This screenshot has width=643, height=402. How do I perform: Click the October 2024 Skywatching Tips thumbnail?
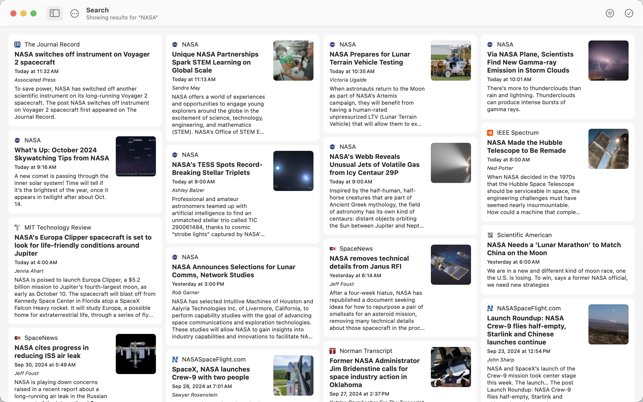135,157
